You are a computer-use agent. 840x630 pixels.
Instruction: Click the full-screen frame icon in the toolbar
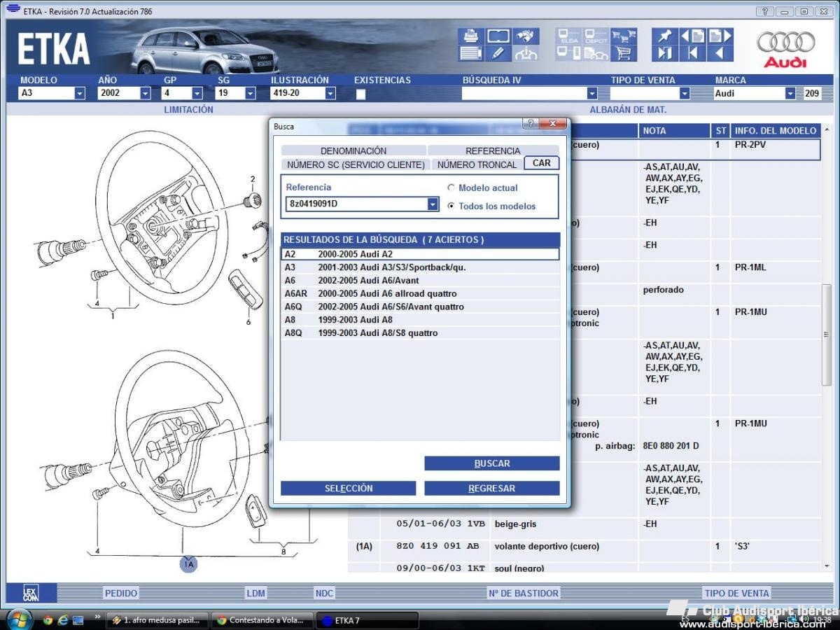(498, 36)
